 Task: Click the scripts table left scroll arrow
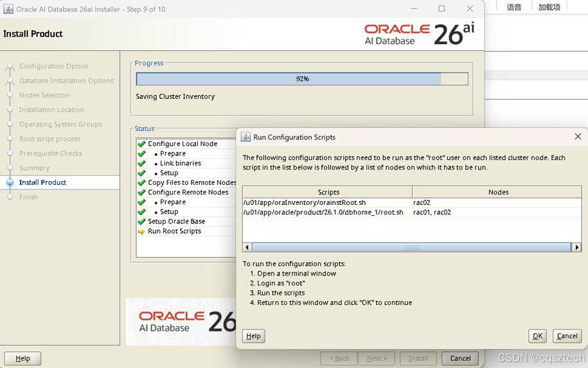(x=247, y=247)
